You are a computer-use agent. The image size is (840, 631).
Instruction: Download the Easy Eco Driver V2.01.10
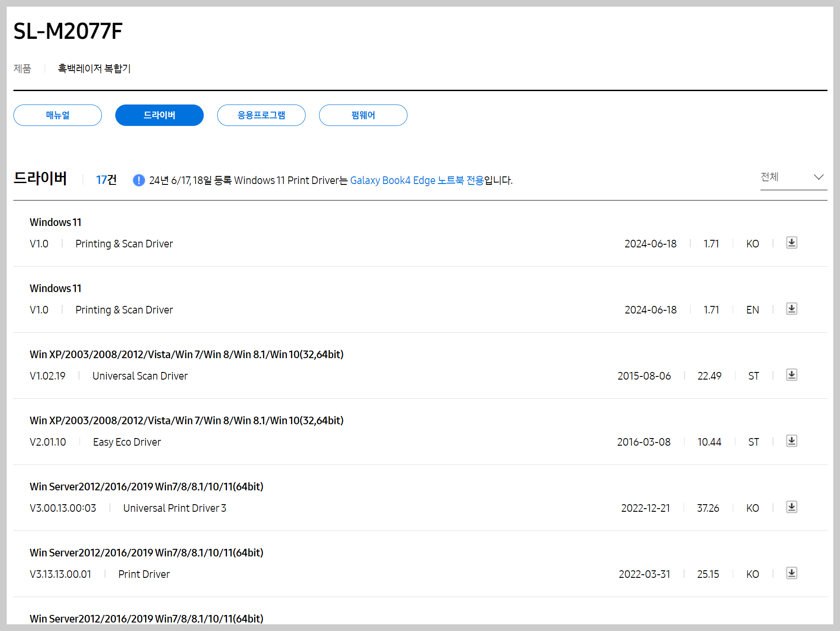tap(792, 441)
